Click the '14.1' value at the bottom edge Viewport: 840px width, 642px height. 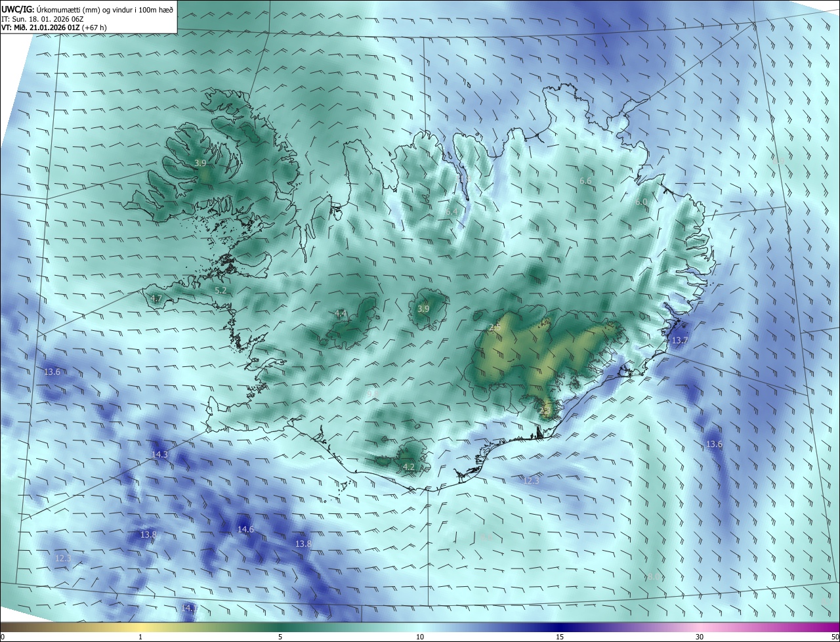(189, 609)
